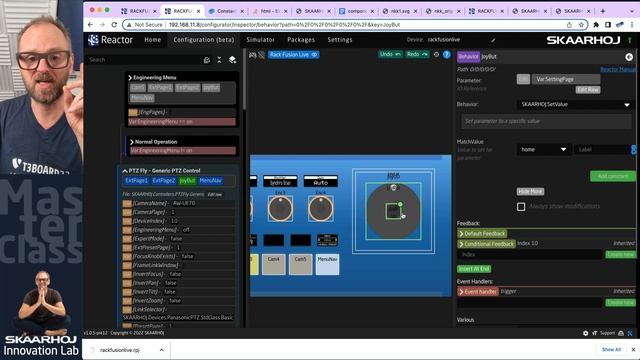The image size is (640, 360).
Task: Click the Redo button
Action: pos(417,54)
